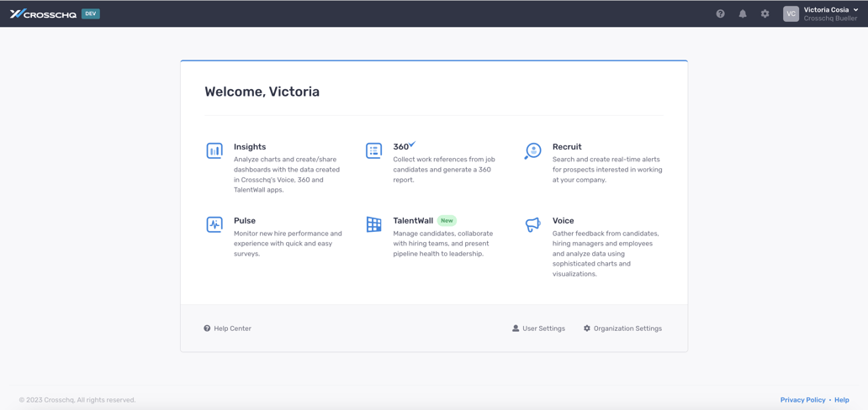868x410 pixels.
Task: Click the VC user avatar
Action: click(791, 13)
